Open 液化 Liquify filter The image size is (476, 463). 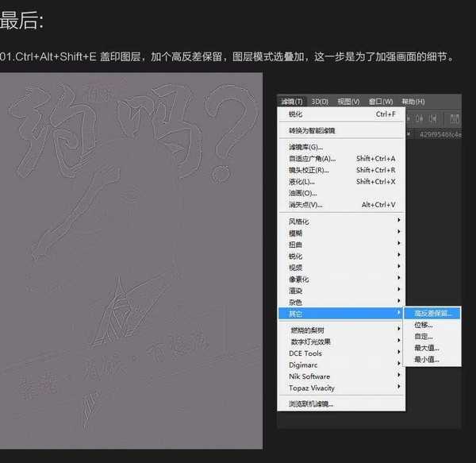click(x=301, y=182)
